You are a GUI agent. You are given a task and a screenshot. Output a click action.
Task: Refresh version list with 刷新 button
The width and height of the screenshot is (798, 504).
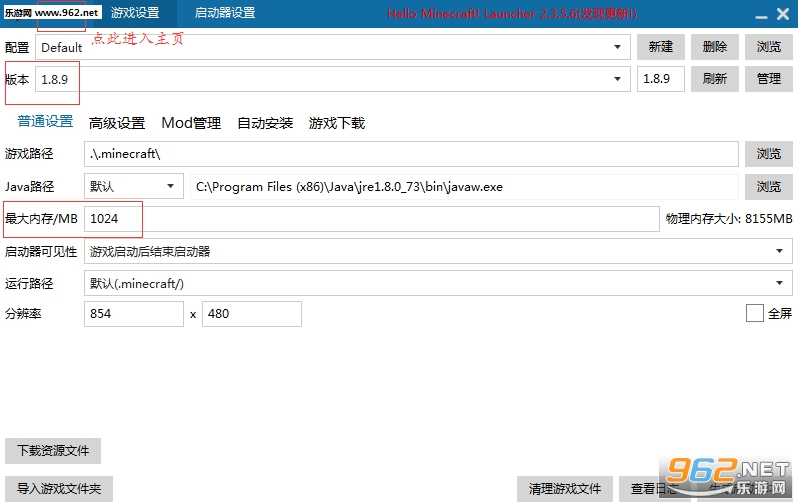click(714, 78)
